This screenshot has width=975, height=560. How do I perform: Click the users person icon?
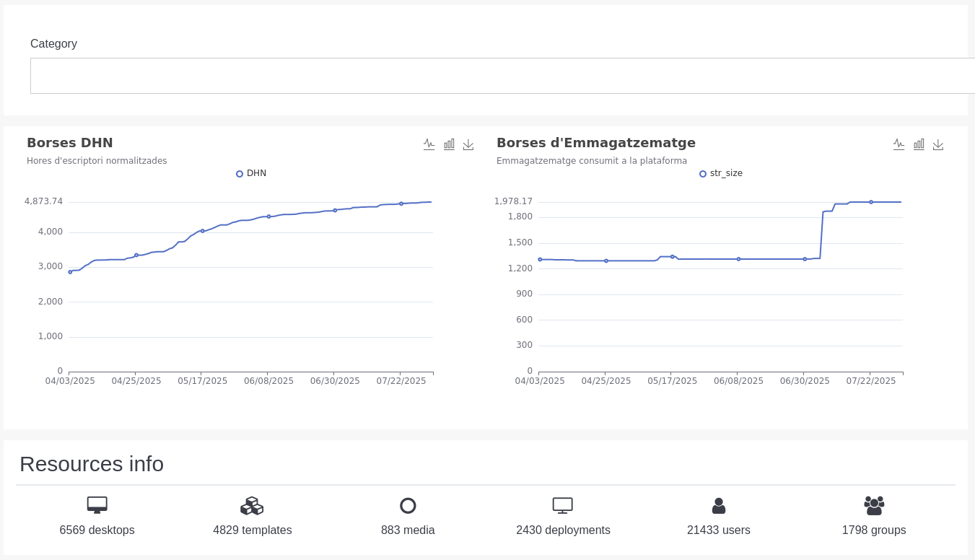click(719, 505)
